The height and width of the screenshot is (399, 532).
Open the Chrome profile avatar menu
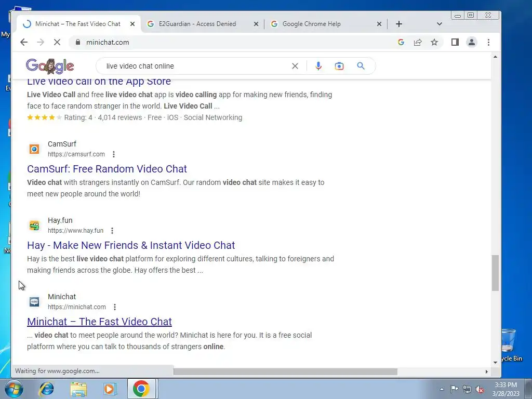pyautogui.click(x=472, y=42)
